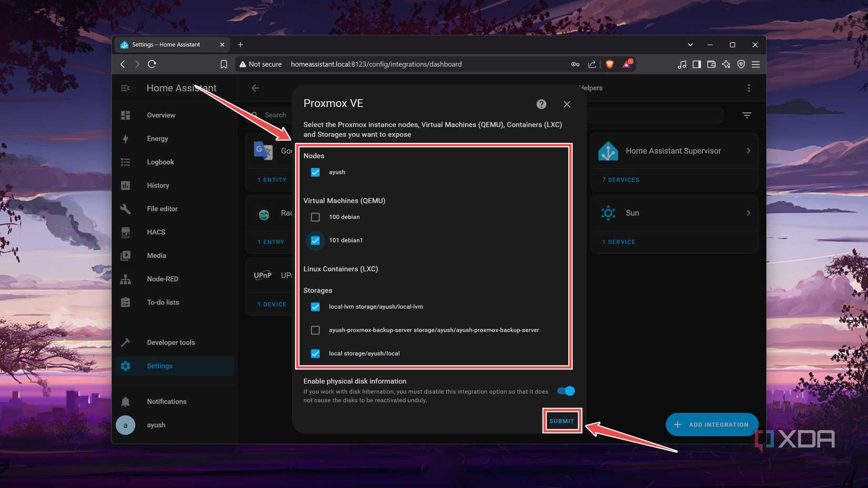Uncheck the 101 debian1 VM checkbox

click(x=315, y=240)
